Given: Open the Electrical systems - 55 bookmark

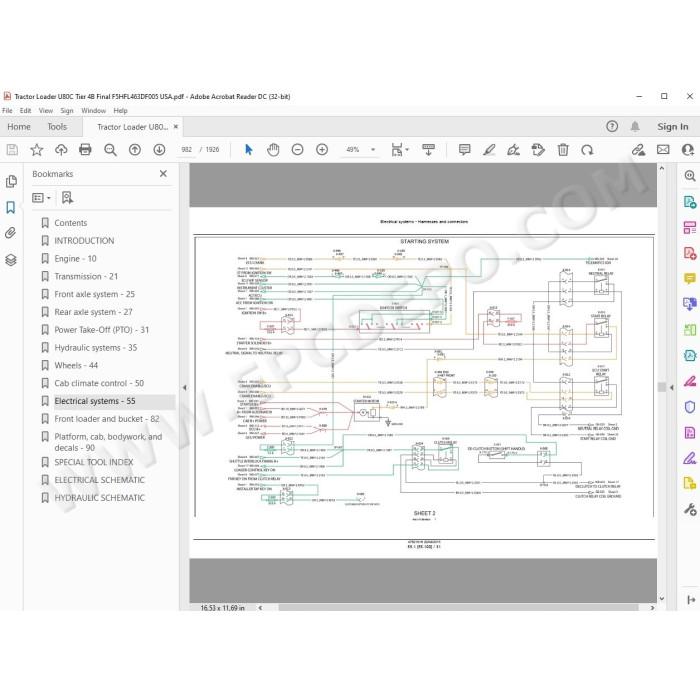Looking at the screenshot, I should click(x=95, y=401).
